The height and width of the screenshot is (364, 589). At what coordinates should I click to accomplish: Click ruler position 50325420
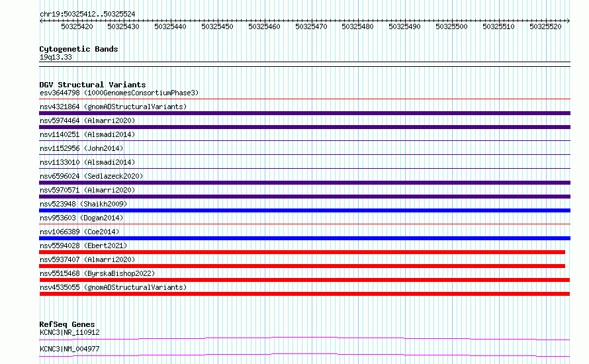point(77,26)
